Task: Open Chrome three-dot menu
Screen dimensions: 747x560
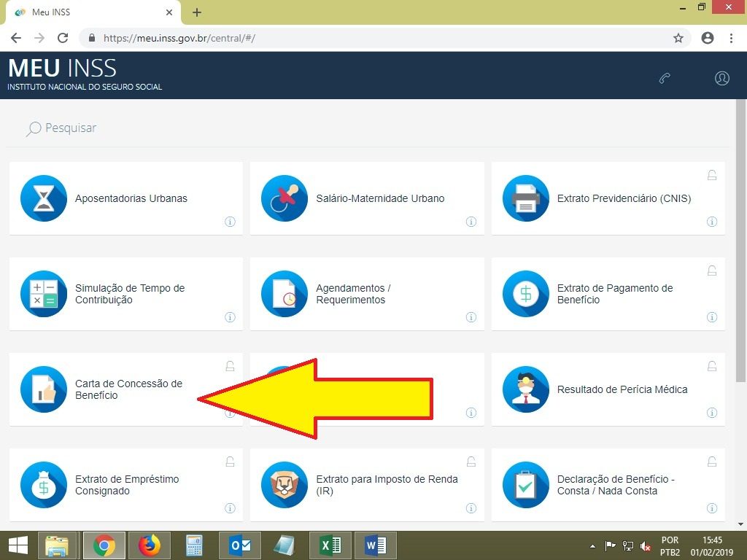Action: click(731, 38)
